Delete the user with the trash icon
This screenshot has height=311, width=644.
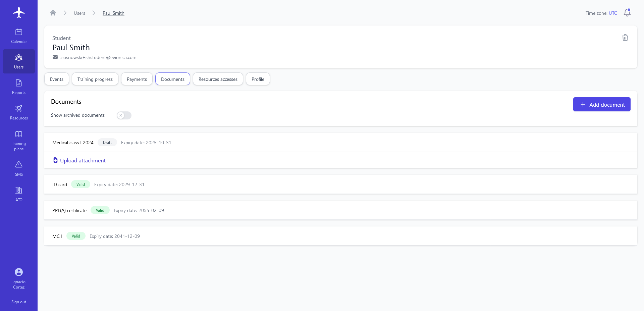(x=625, y=38)
